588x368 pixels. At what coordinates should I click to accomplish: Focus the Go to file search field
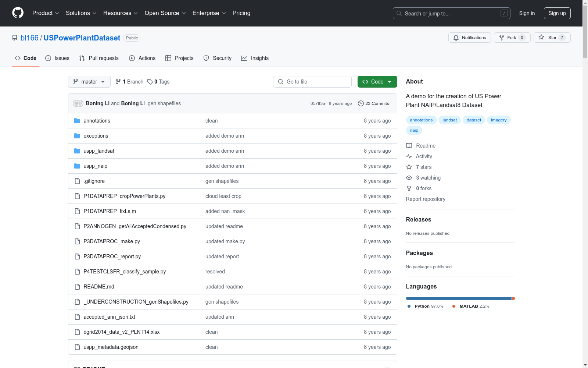tap(312, 82)
